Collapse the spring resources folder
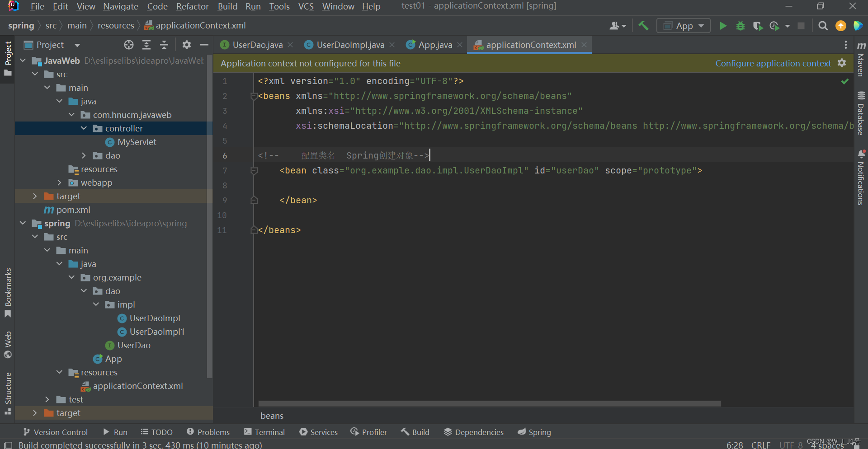Screen dimensions: 868x449 [x=60, y=372]
